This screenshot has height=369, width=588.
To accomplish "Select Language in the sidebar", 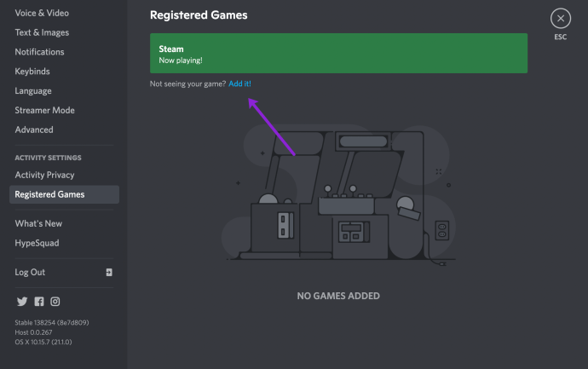I will (33, 91).
